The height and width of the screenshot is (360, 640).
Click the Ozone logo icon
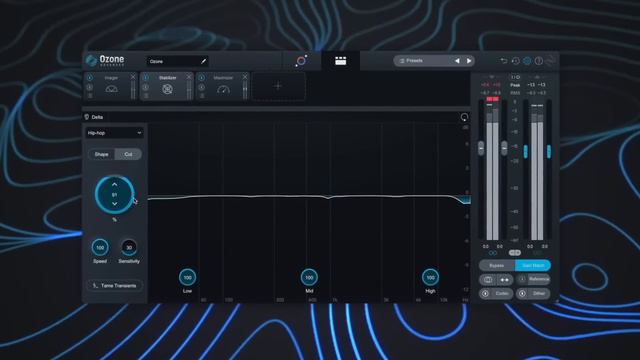pyautogui.click(x=91, y=60)
